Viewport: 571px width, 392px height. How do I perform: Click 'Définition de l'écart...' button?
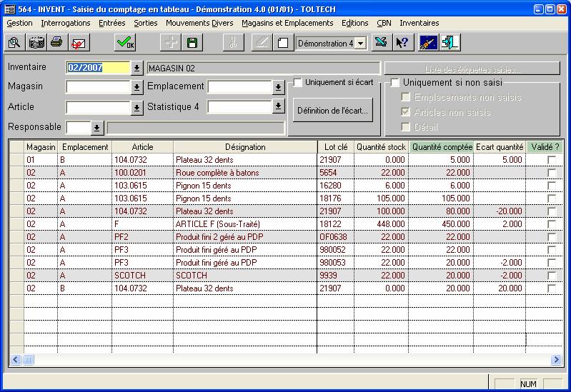pyautogui.click(x=333, y=110)
